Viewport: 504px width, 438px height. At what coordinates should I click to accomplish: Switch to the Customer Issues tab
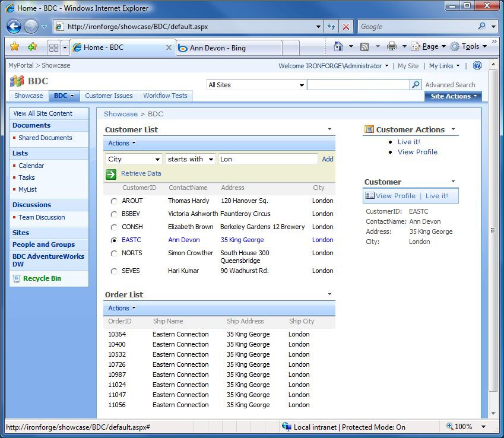(x=109, y=96)
